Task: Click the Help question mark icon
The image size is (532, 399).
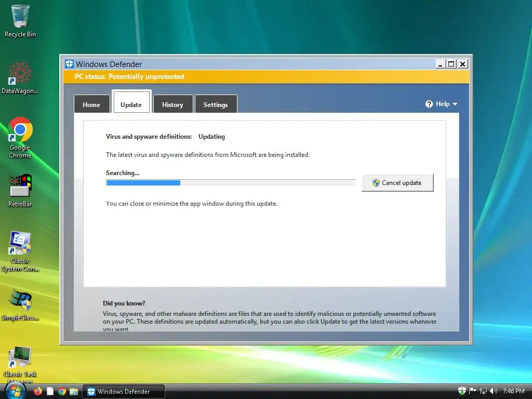Action: (x=429, y=104)
